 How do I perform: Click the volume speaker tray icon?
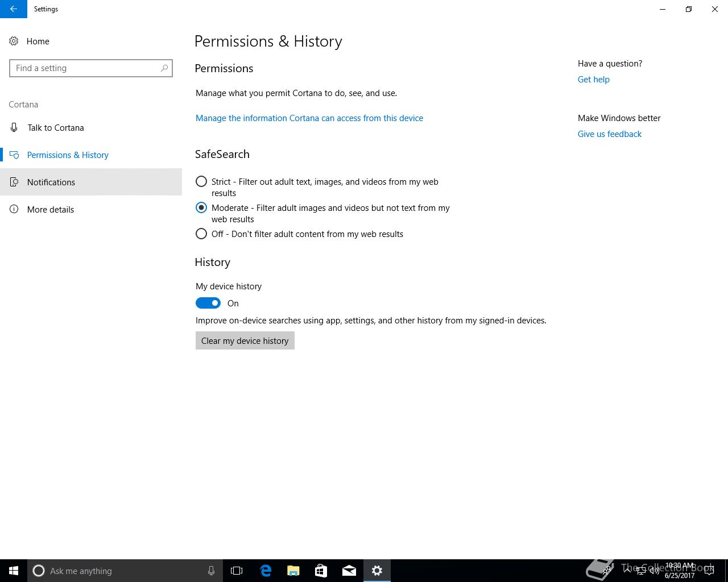click(x=655, y=571)
